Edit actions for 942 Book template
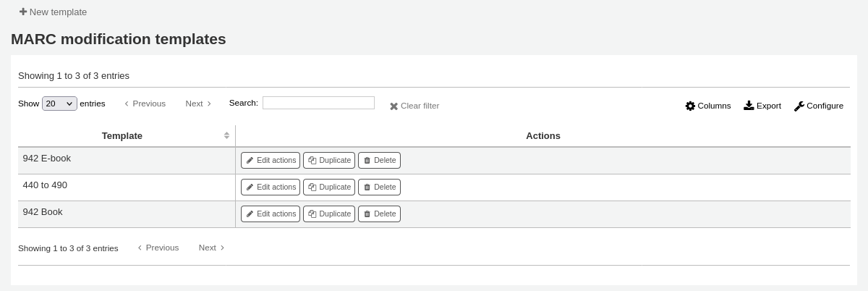Screen dimensions: 868x291 coord(270,214)
